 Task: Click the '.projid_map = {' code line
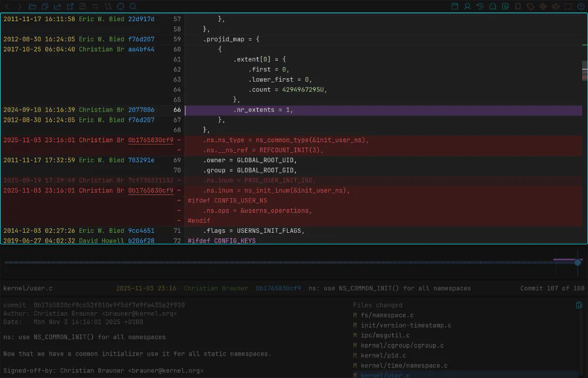point(231,39)
